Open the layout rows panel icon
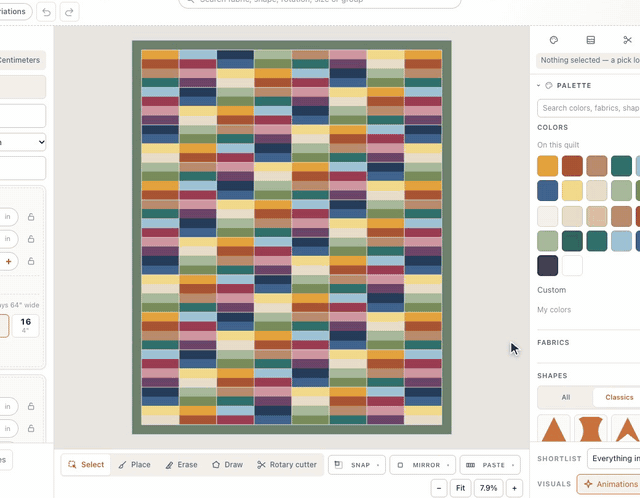 590,40
